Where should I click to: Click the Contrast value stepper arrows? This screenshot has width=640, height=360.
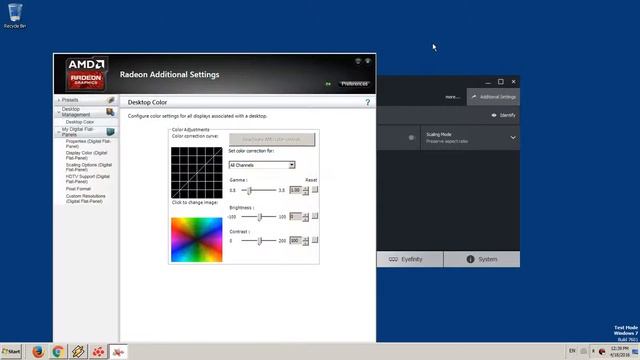coord(306,241)
